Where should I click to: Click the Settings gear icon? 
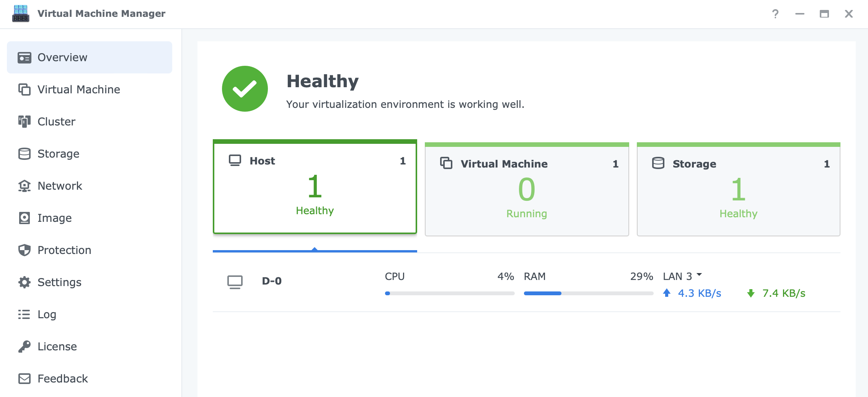coord(24,282)
